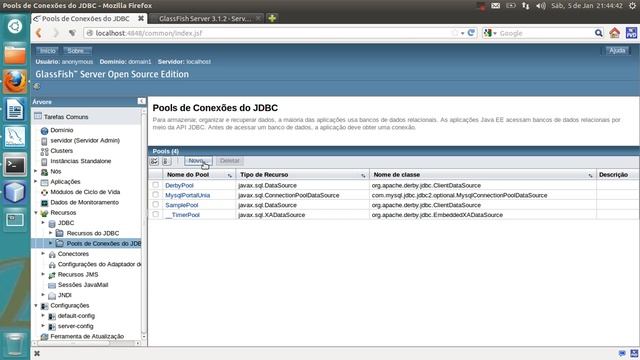
Task: Open Trash in launcher
Action: (x=15, y=344)
